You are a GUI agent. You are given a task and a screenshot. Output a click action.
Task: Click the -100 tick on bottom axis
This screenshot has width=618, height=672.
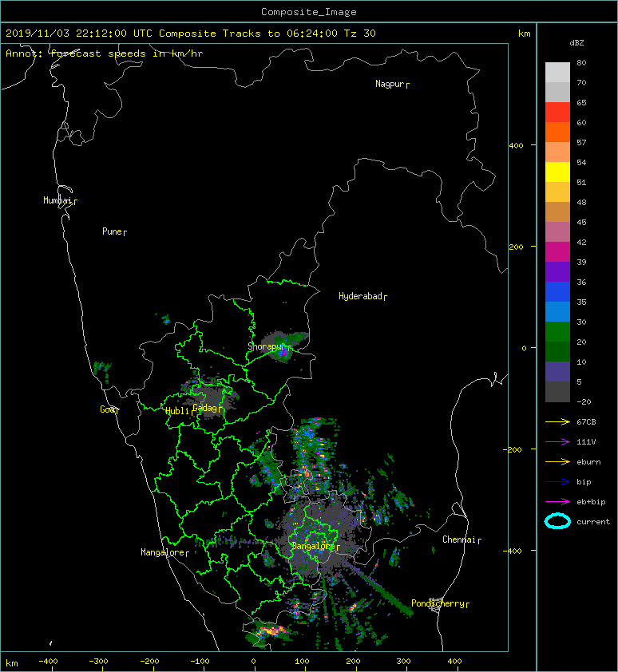200,662
